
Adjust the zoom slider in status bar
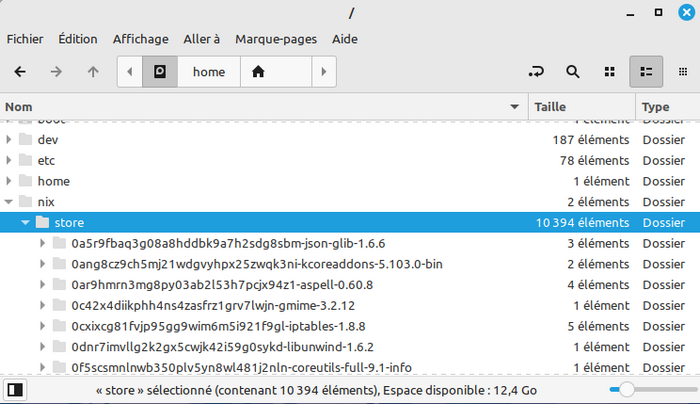point(626,389)
